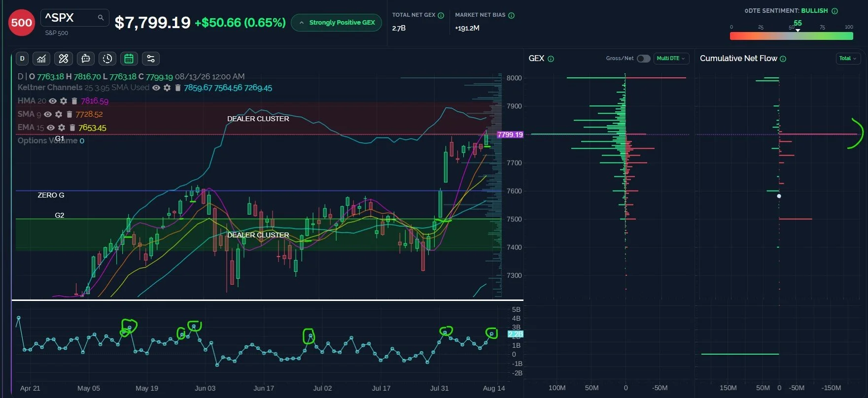Click the S&P 500 subtitle text
Image resolution: width=868 pixels, height=398 pixels.
pyautogui.click(x=57, y=33)
